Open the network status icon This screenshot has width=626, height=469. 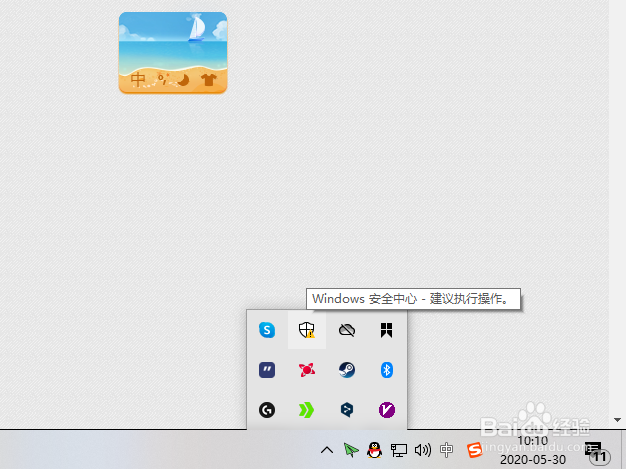click(x=398, y=450)
